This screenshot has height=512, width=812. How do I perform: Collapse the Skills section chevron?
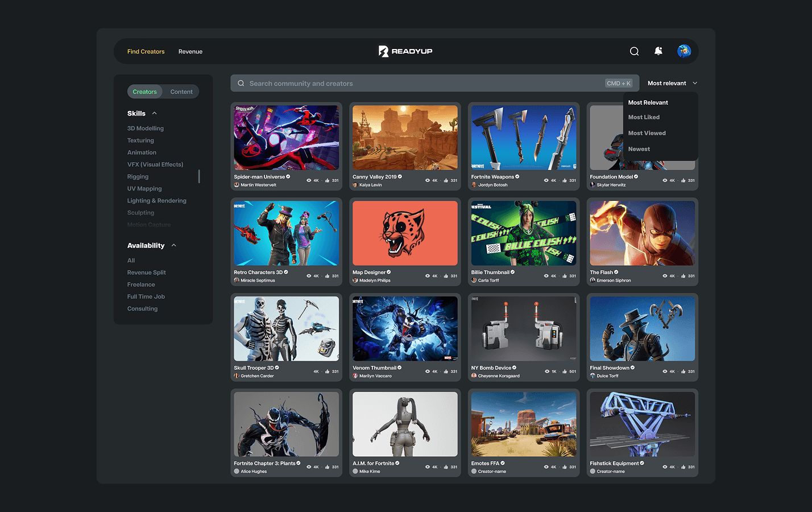(x=155, y=113)
